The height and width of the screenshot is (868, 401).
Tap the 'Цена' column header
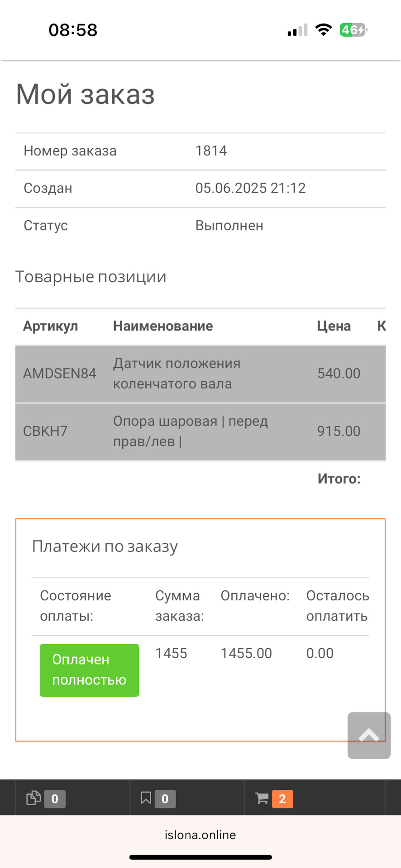click(334, 326)
